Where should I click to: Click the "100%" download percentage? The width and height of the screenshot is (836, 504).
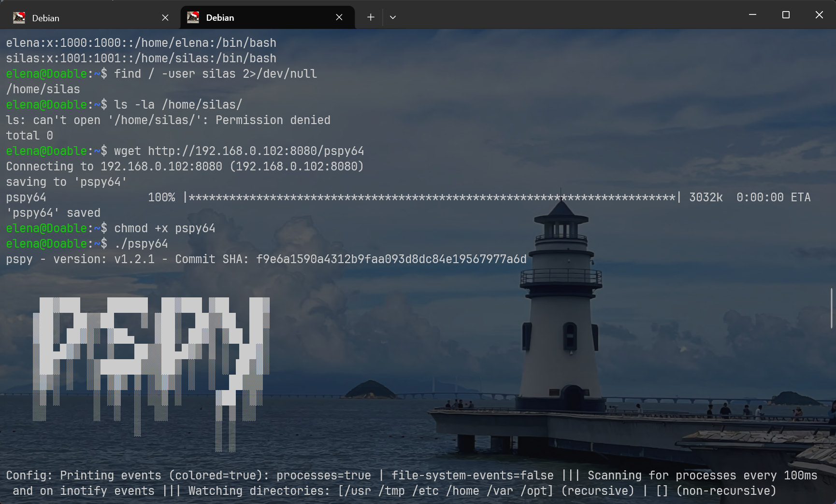(161, 197)
